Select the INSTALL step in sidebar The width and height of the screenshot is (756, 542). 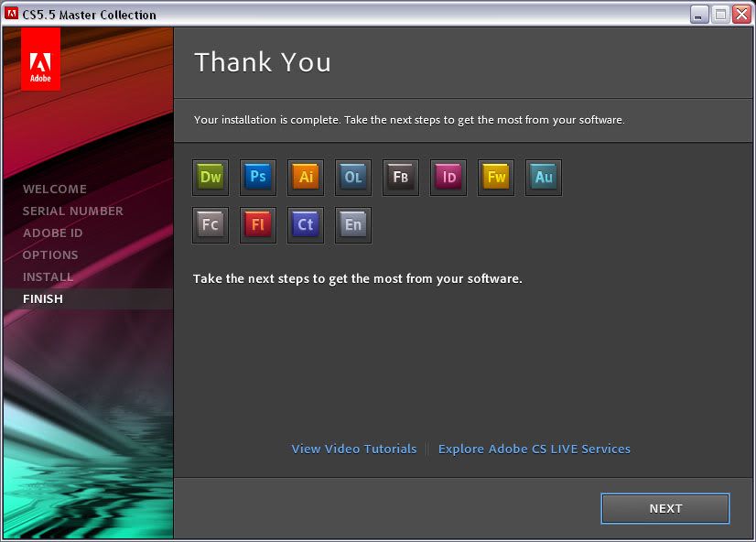(x=49, y=276)
